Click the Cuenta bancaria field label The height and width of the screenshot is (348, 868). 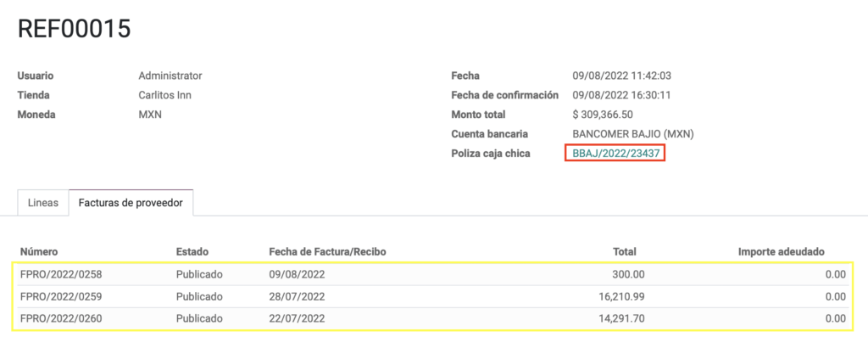[x=489, y=134]
